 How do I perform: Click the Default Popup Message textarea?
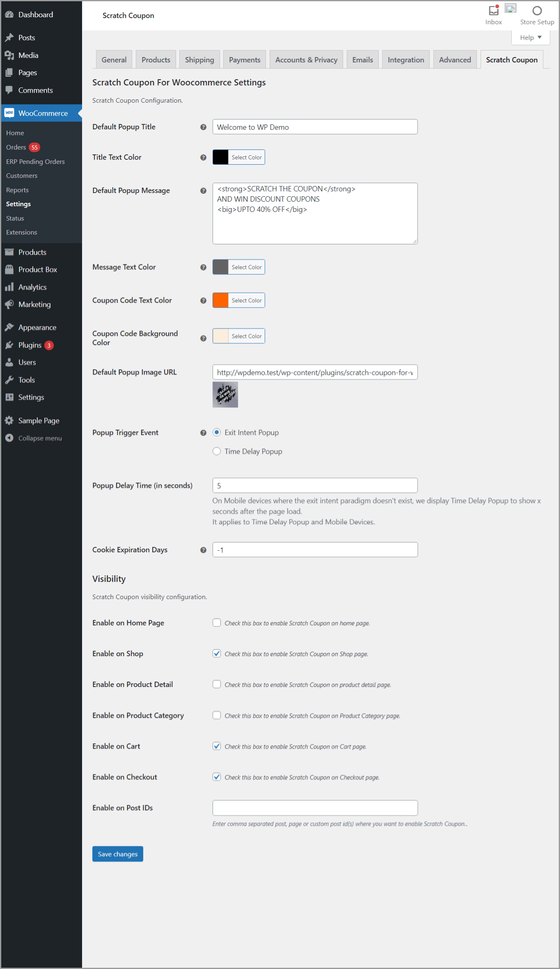tap(315, 214)
